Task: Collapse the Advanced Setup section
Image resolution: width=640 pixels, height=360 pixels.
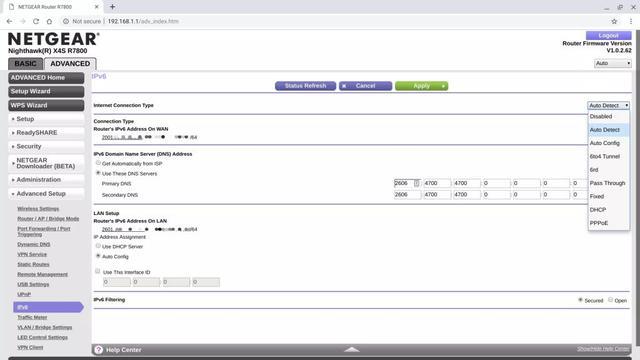Action: pos(46,193)
